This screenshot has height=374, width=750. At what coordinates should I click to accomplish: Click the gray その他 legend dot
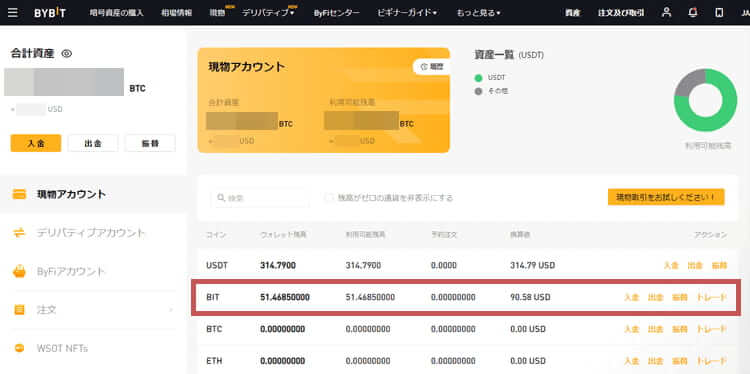pyautogui.click(x=478, y=91)
